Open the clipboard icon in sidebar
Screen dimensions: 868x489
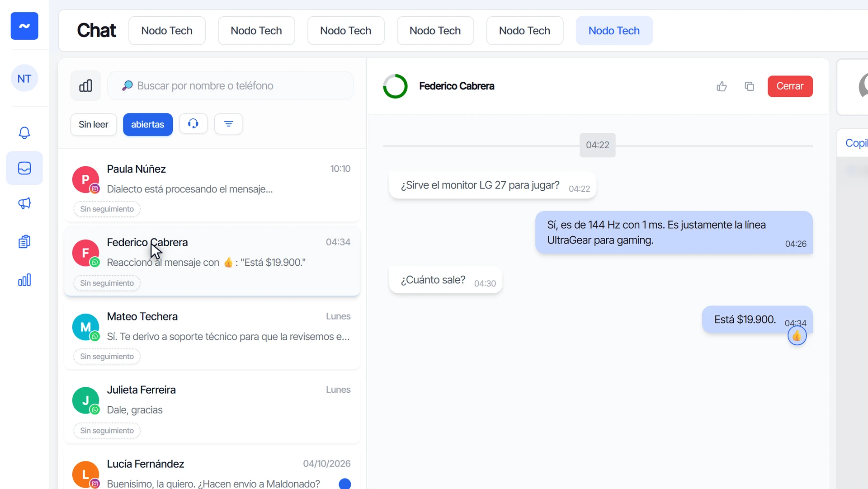pyautogui.click(x=24, y=242)
